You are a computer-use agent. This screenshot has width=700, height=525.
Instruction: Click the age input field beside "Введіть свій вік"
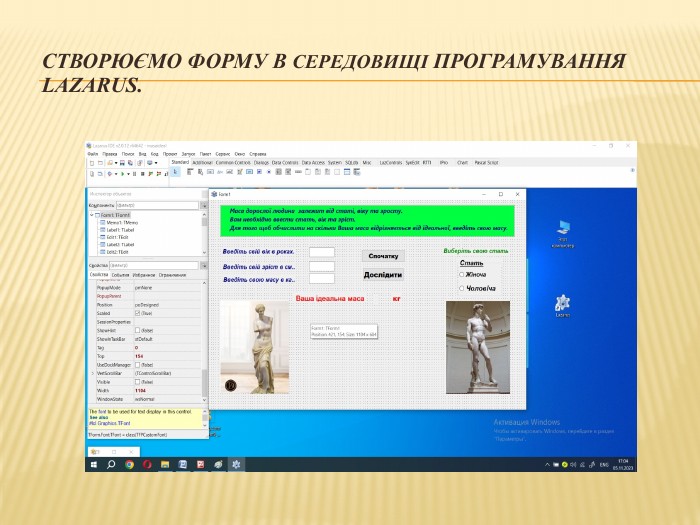(322, 252)
